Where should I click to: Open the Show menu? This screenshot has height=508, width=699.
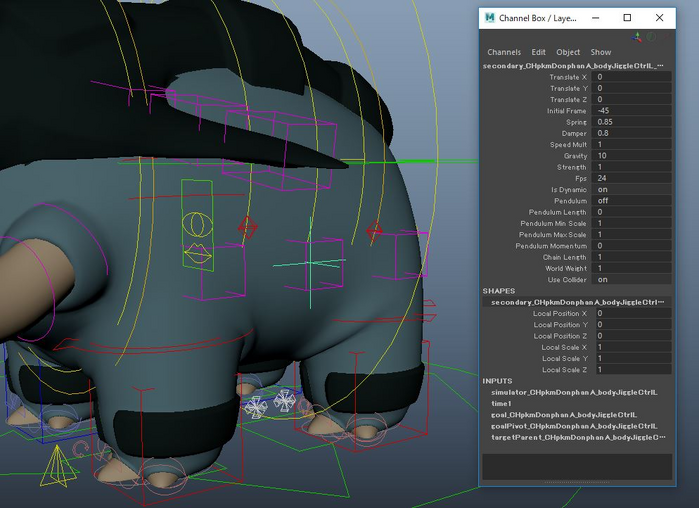[600, 52]
